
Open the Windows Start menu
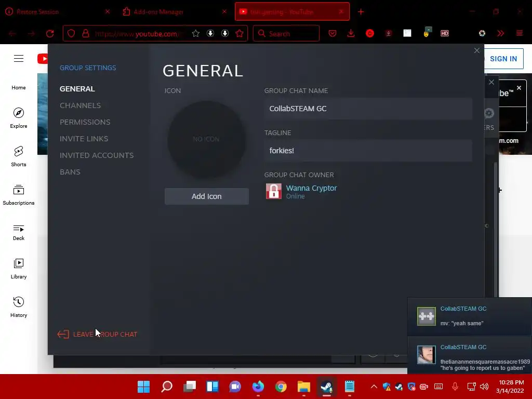point(143,387)
